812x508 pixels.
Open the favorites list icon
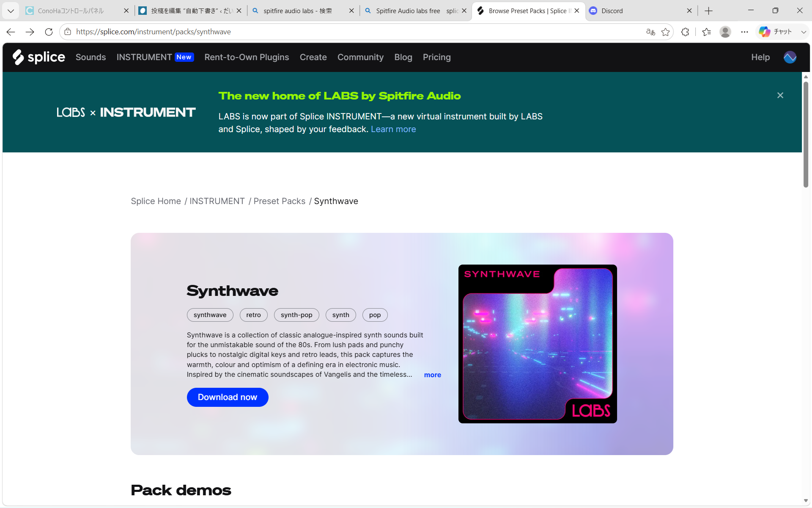[x=706, y=32]
